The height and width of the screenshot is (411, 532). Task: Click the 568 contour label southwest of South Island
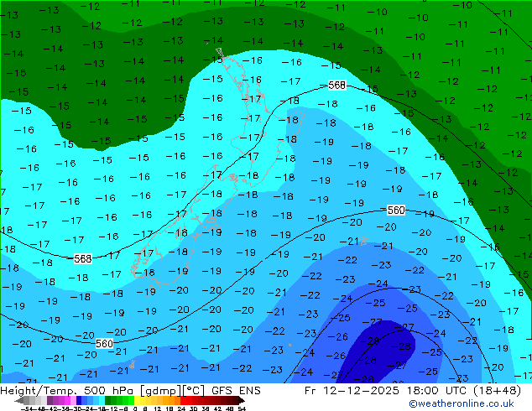(83, 258)
